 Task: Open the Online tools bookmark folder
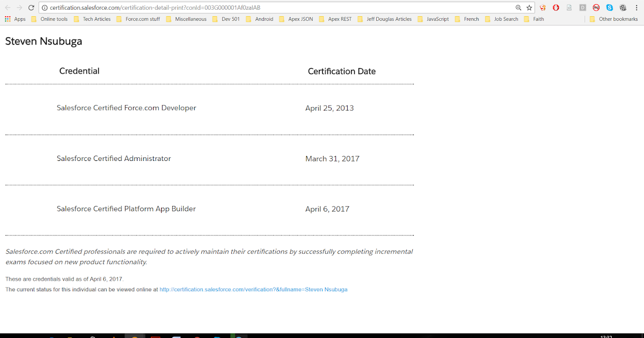[49, 19]
